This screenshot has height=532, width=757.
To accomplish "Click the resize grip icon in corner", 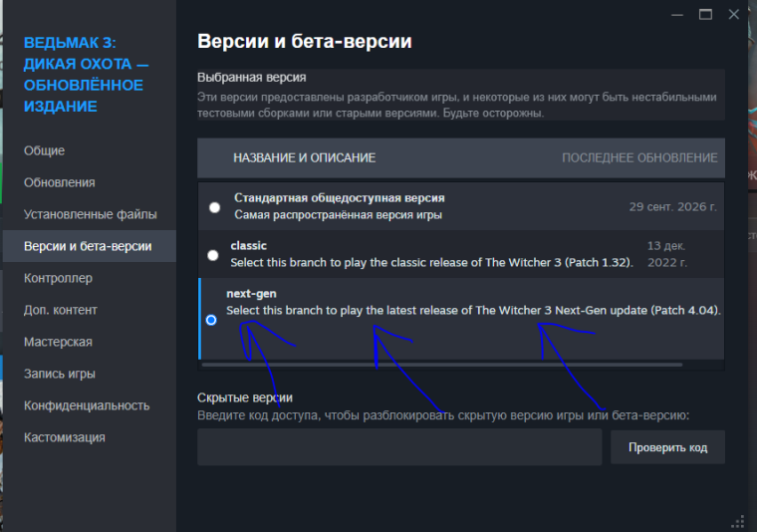I will [x=738, y=522].
